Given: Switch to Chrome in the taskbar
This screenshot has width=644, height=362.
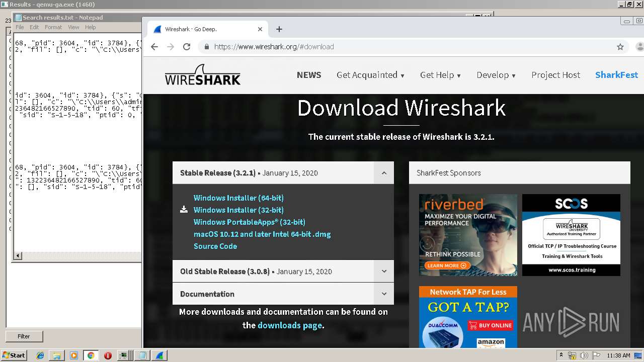Looking at the screenshot, I should (x=91, y=355).
